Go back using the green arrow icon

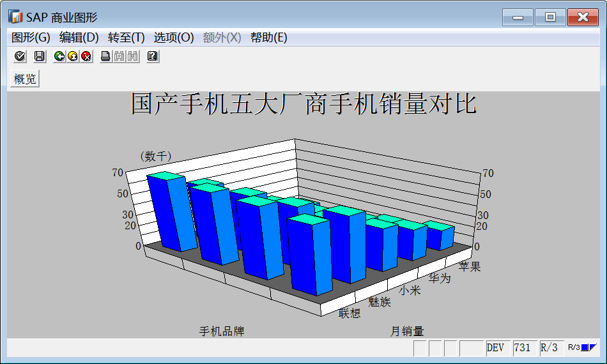[59, 56]
